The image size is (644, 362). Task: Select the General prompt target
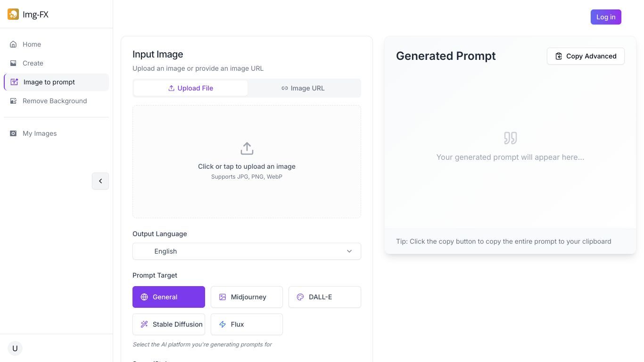tap(169, 297)
